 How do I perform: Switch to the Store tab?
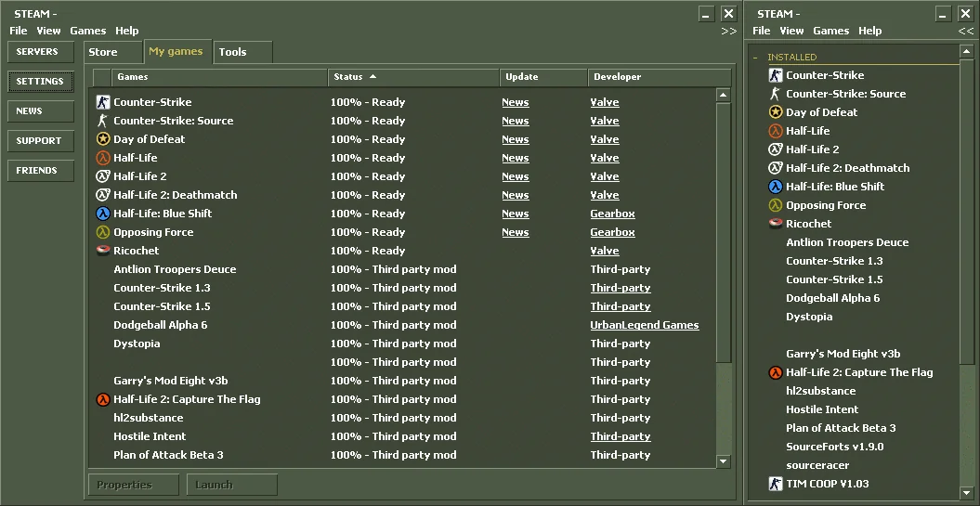pos(103,52)
